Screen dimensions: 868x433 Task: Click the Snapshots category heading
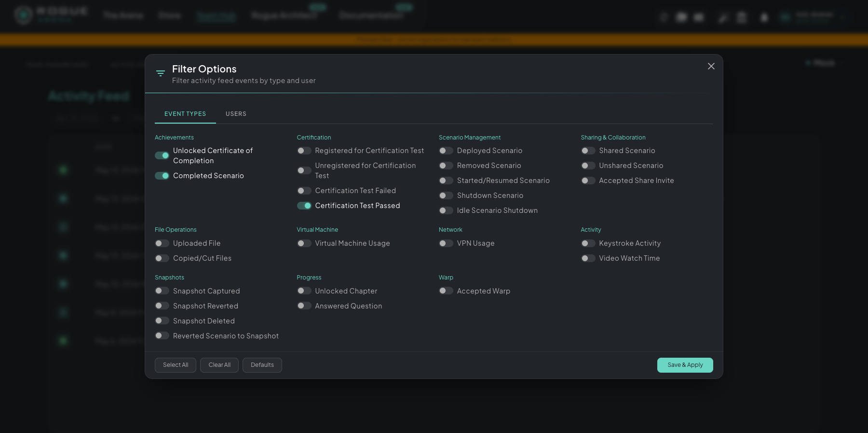click(x=169, y=278)
